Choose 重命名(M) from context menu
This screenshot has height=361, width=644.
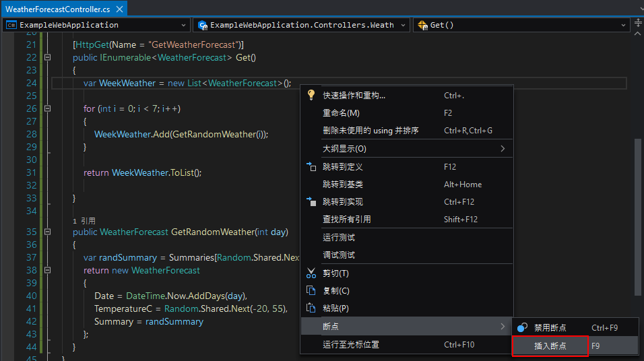click(407, 113)
